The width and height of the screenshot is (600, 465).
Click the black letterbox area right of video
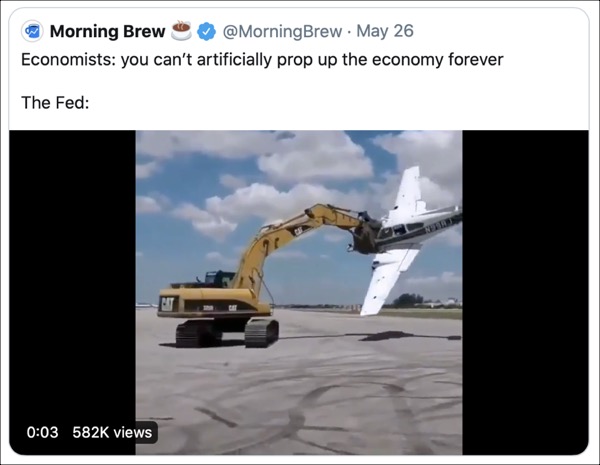[525, 292]
